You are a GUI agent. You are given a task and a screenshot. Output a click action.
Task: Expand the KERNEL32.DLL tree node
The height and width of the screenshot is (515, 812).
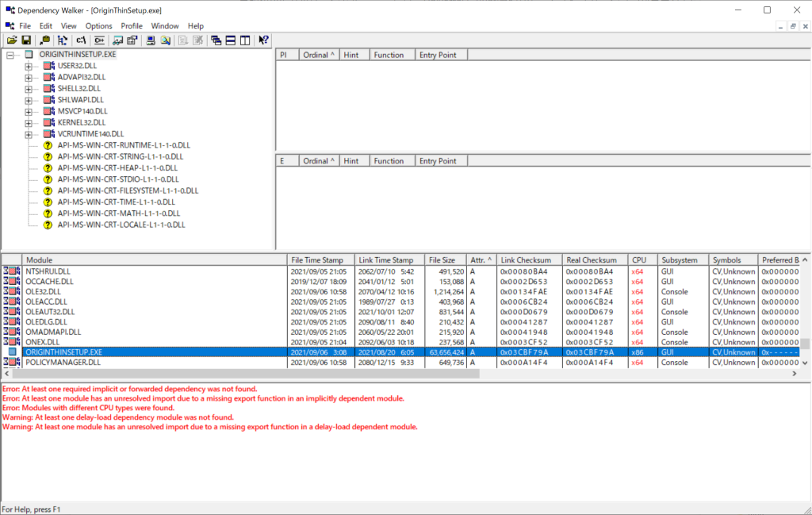(x=29, y=123)
